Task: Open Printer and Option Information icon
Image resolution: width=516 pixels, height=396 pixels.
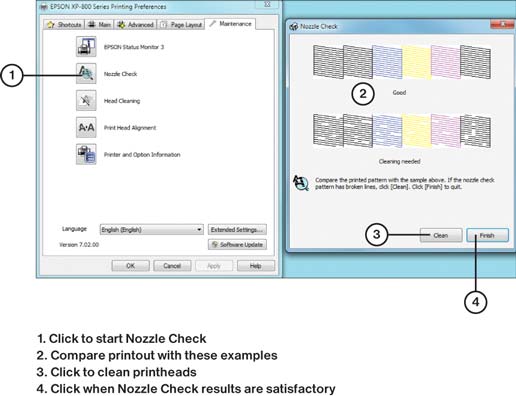Action: coord(86,154)
